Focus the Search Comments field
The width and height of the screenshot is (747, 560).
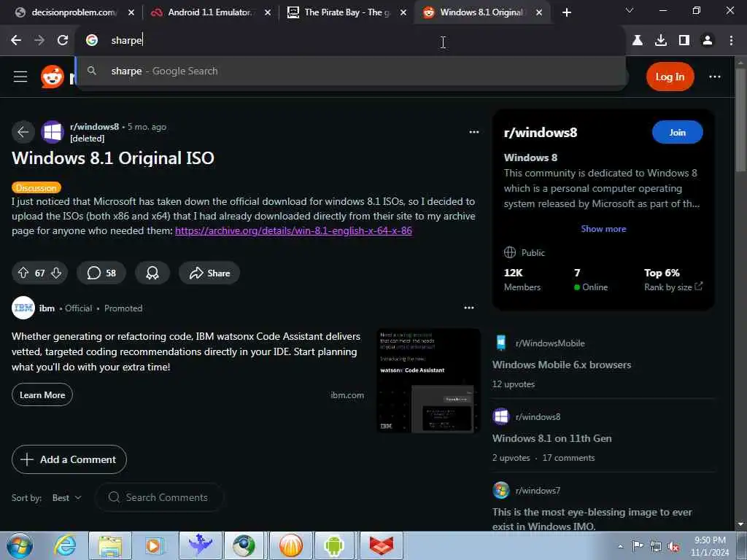[160, 497]
